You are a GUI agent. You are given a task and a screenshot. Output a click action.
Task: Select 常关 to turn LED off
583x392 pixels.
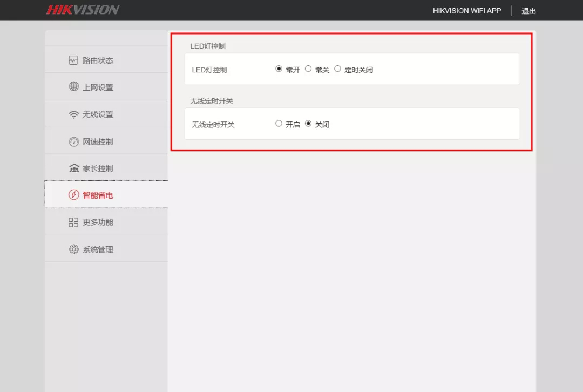[308, 69]
